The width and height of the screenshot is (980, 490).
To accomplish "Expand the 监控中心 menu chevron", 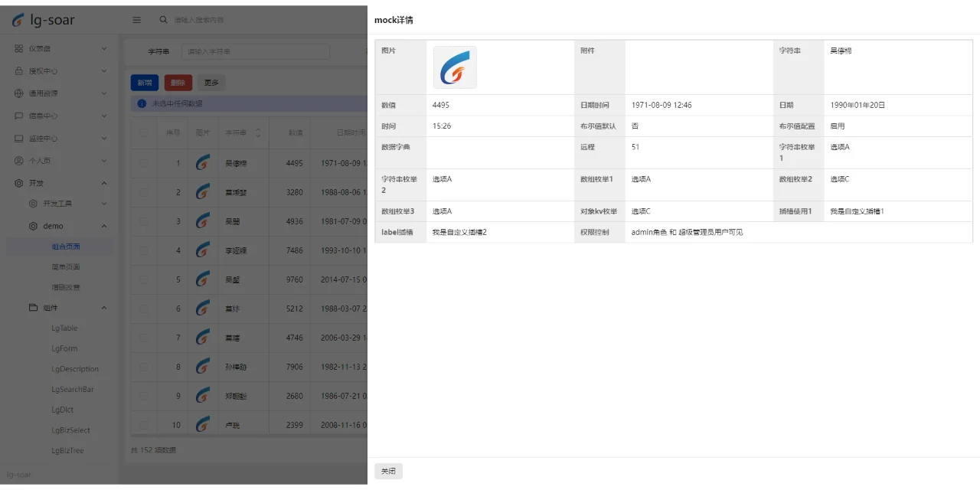I will tap(104, 139).
